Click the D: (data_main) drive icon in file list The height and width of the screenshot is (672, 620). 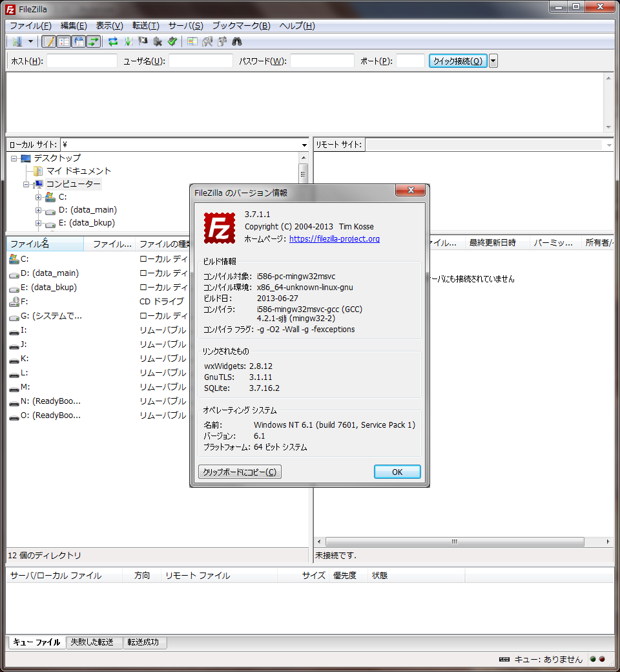pyautogui.click(x=14, y=273)
